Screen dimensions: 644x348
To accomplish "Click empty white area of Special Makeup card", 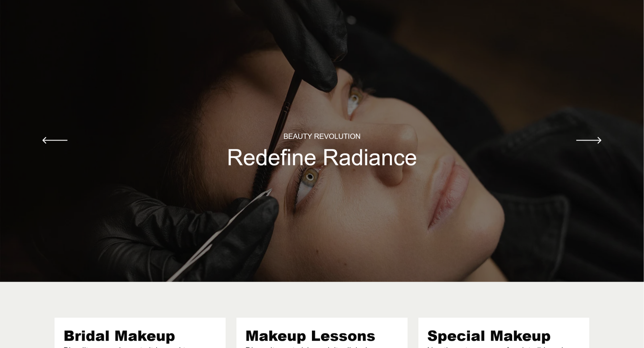I will click(570, 332).
